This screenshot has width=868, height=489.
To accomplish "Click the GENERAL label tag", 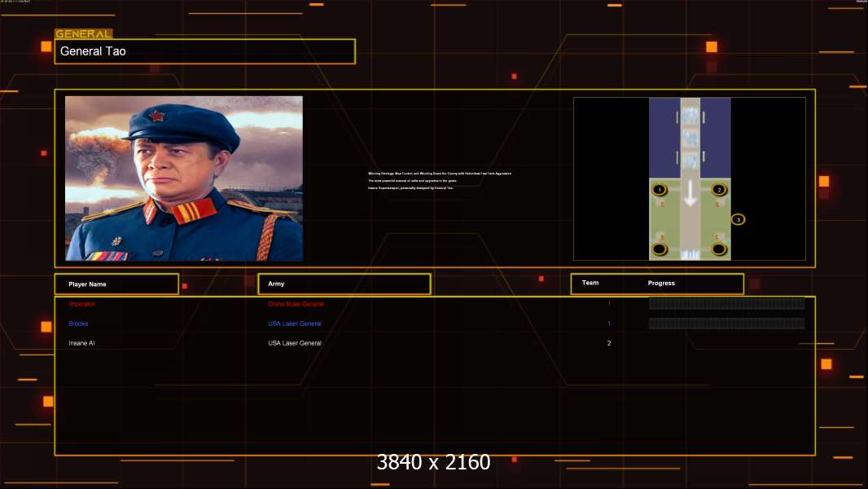I will pyautogui.click(x=84, y=33).
